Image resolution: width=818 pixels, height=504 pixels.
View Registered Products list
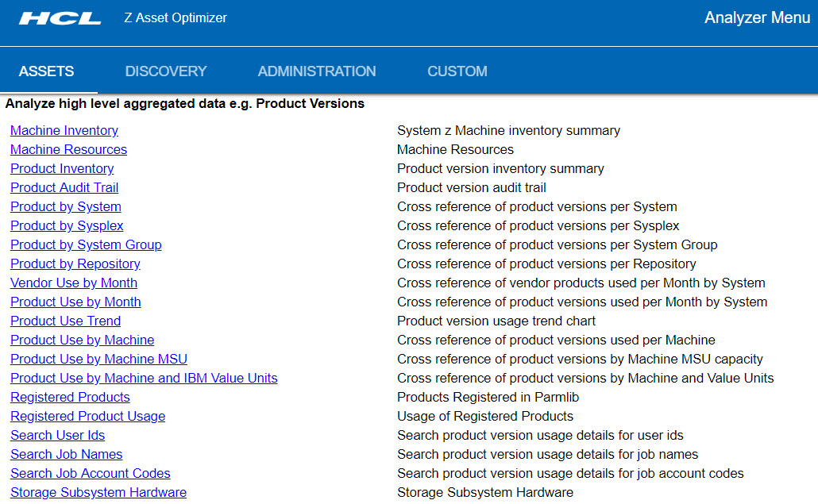pyautogui.click(x=70, y=397)
